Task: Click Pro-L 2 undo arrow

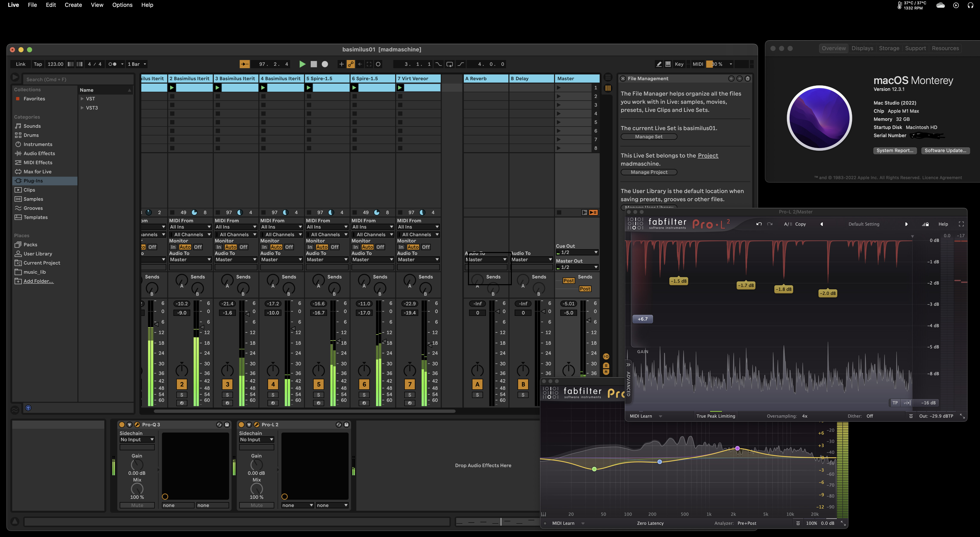Action: pos(759,224)
